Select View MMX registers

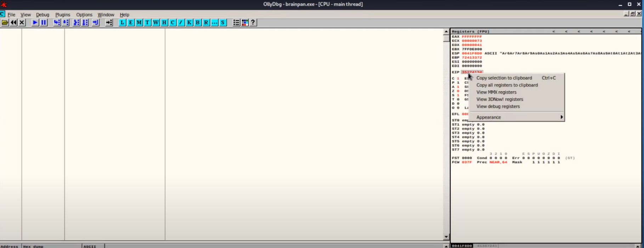pos(496,92)
